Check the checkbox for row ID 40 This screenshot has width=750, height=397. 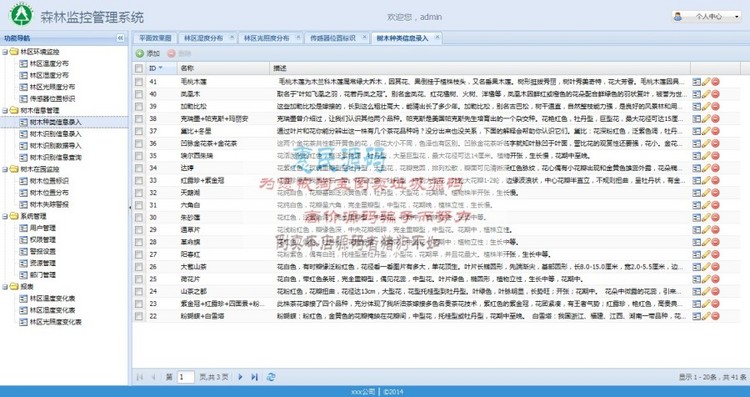coord(139,94)
